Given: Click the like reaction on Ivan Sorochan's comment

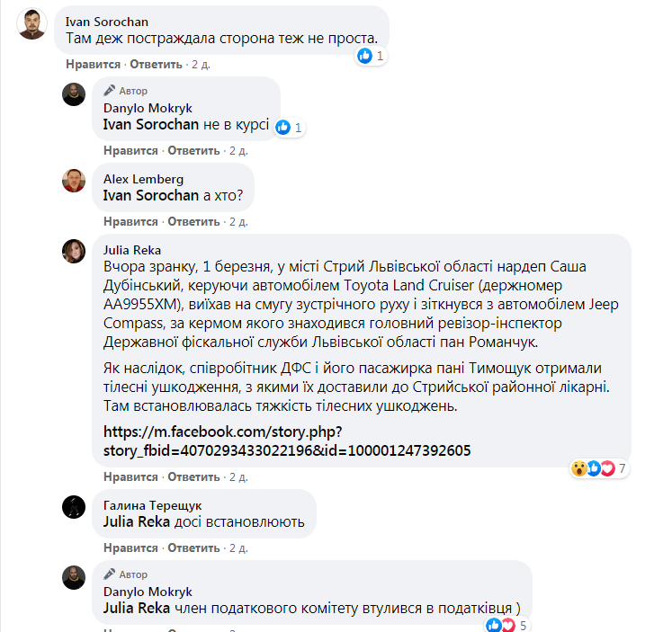Looking at the screenshot, I should coord(365,56).
